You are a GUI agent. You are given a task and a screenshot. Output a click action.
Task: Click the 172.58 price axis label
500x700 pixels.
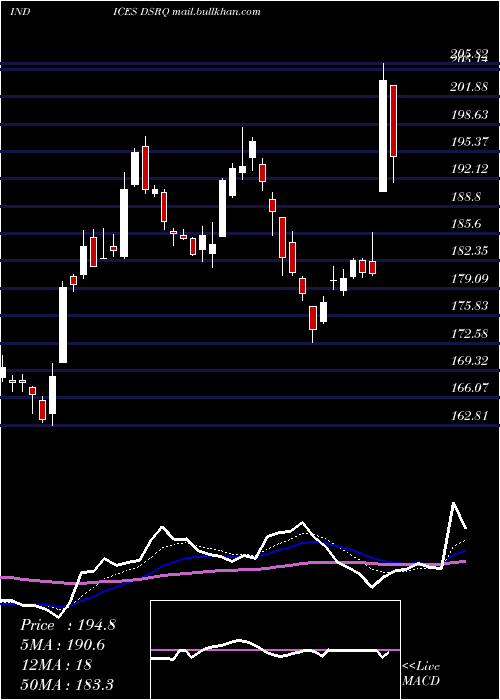(469, 333)
